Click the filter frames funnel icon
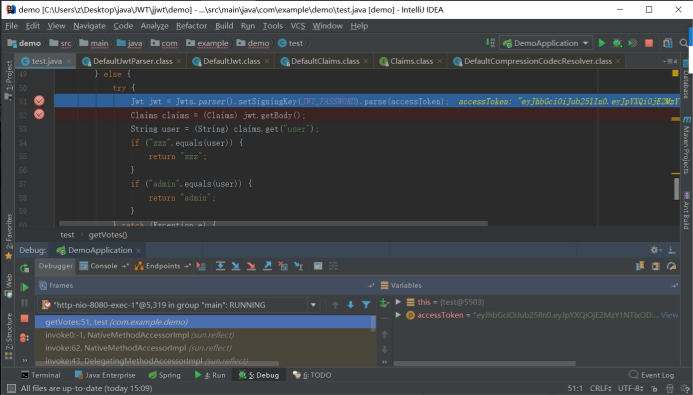Viewport: 693px width, 395px height. tap(366, 305)
